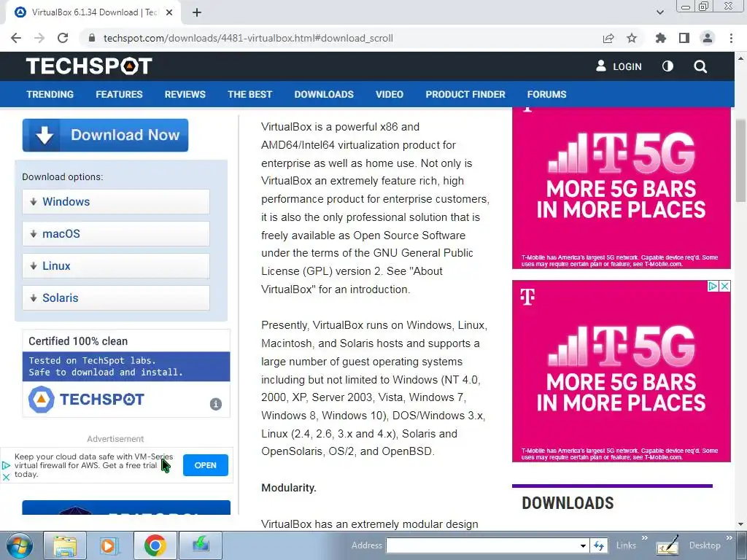Close the lower T-Mobile ad X

(724, 286)
